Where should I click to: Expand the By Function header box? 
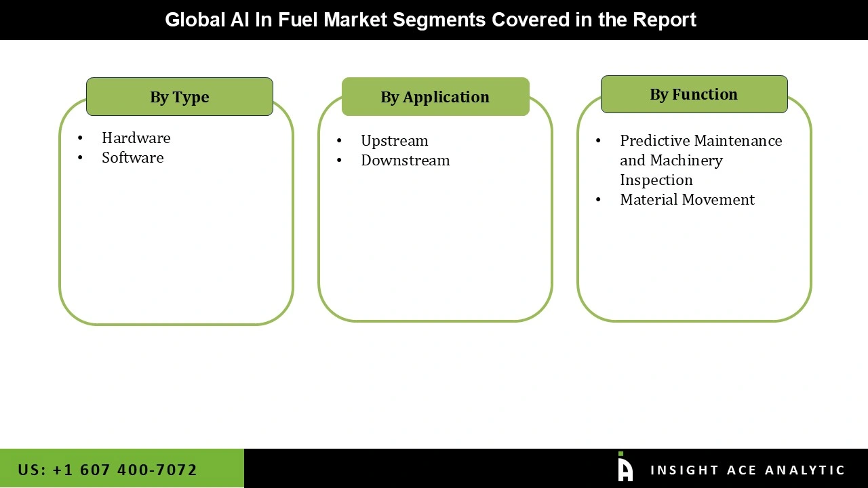click(x=694, y=94)
